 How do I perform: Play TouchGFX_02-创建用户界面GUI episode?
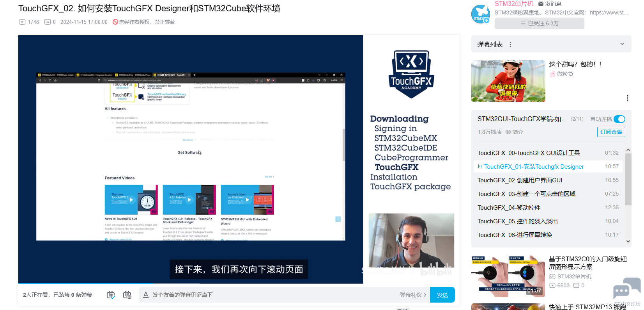tap(548, 180)
